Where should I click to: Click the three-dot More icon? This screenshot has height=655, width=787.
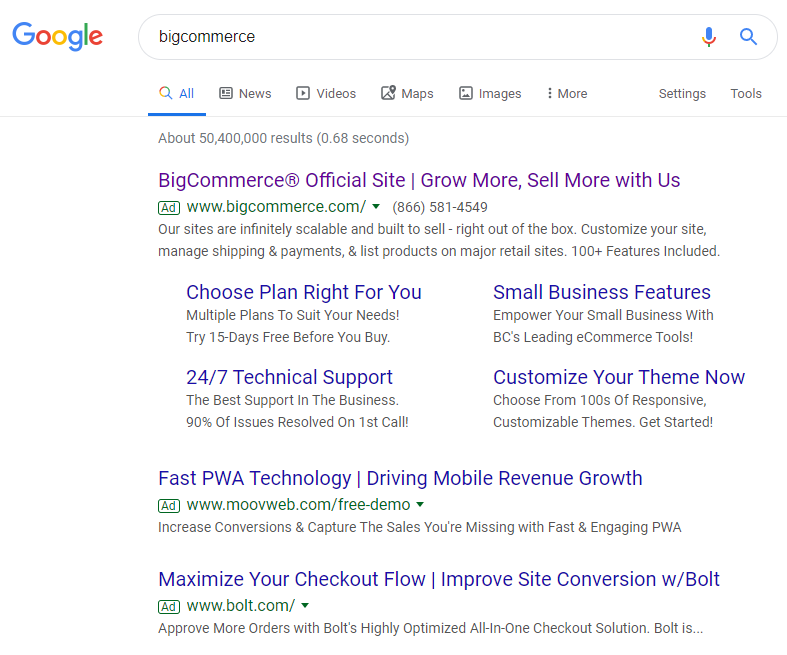549,93
